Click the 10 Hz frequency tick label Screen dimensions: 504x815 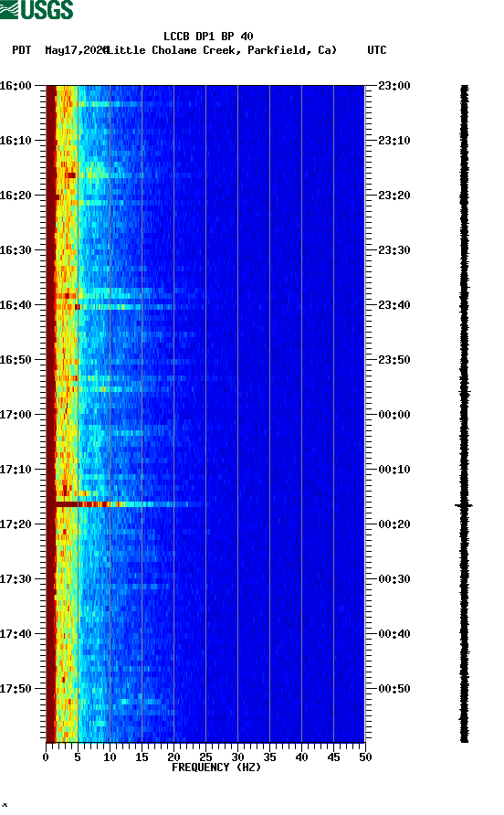110,757
